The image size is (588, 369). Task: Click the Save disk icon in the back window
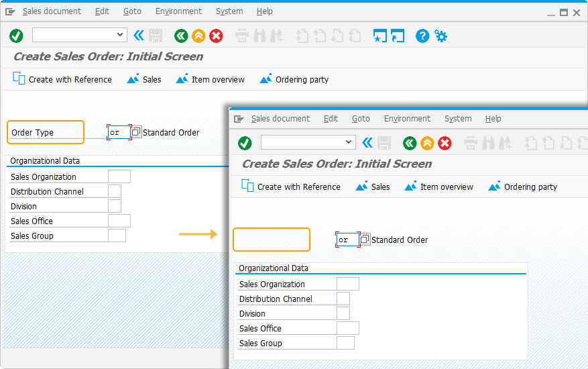(156, 36)
